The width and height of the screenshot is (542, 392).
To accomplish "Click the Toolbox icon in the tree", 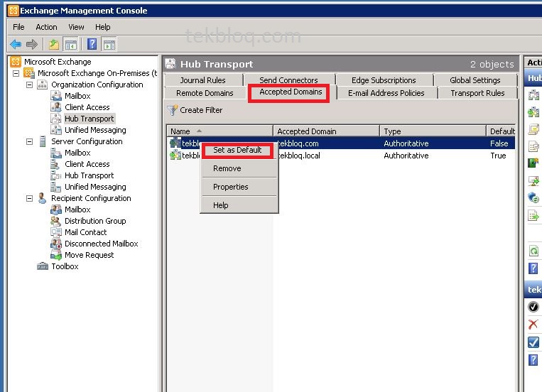I will (43, 266).
